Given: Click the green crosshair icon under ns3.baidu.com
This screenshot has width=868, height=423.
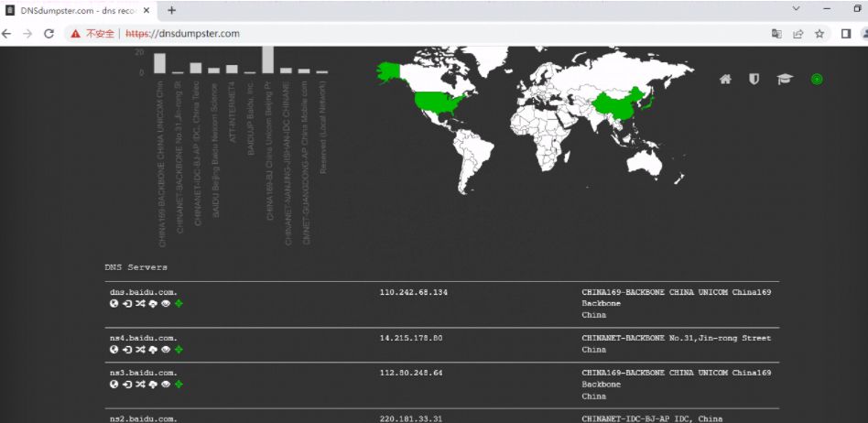Looking at the screenshot, I should click(x=179, y=385).
